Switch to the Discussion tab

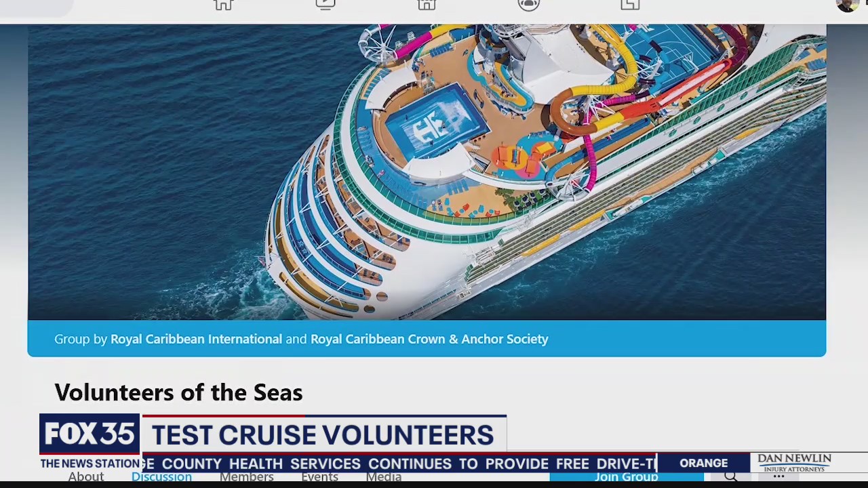[161, 476]
